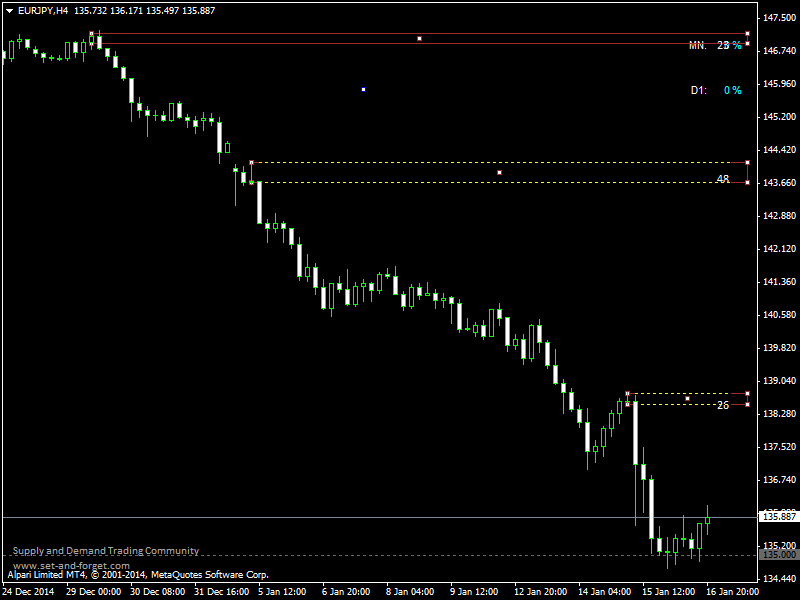Screen dimensions: 800x600
Task: Select the left corner handle of the red zone
Action: (91, 34)
